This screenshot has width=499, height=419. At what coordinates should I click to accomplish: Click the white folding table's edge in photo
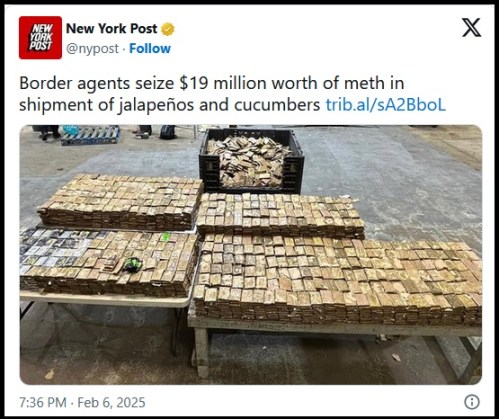pyautogui.click(x=105, y=300)
